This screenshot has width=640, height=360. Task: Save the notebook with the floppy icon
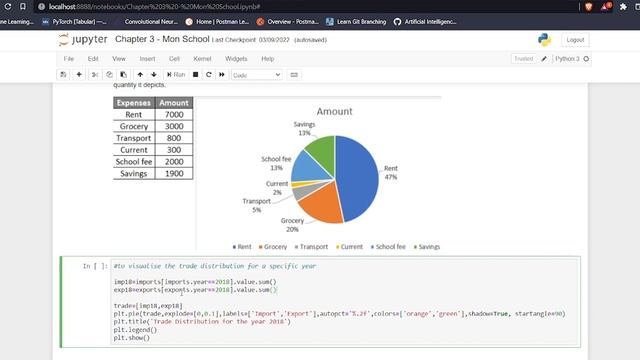click(63, 75)
